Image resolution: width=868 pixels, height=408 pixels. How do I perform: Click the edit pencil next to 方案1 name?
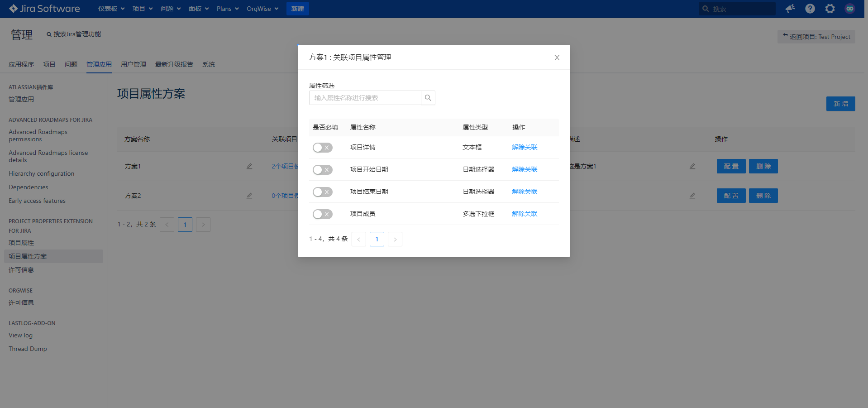coord(249,166)
